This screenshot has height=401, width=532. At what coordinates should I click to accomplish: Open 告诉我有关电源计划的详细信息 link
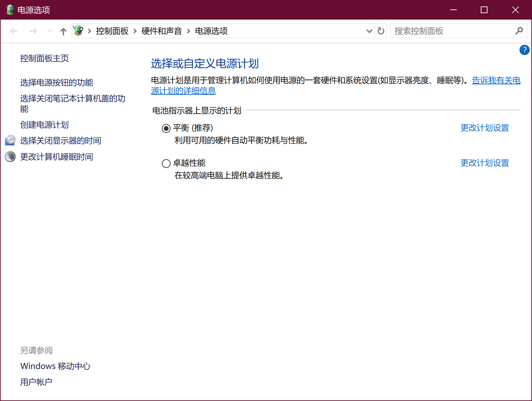coord(496,80)
